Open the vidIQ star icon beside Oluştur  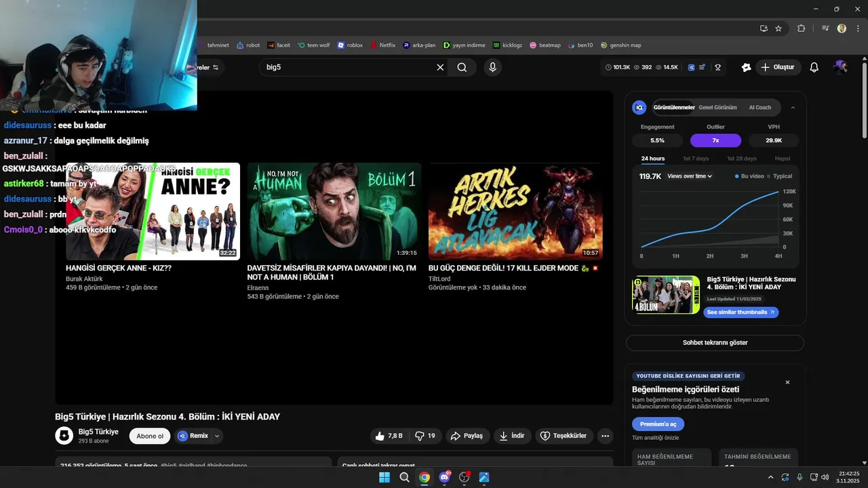click(x=746, y=67)
